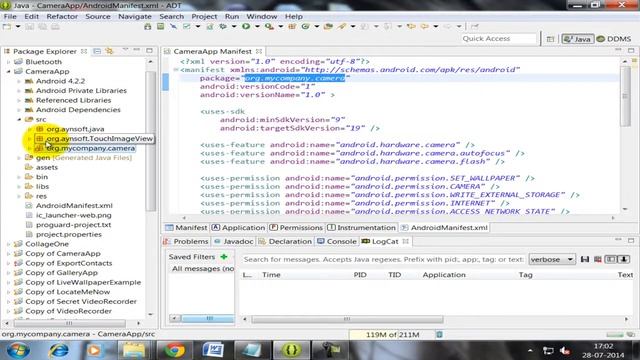
Task: Open the New wizard dropdown arrow
Action: point(18,27)
